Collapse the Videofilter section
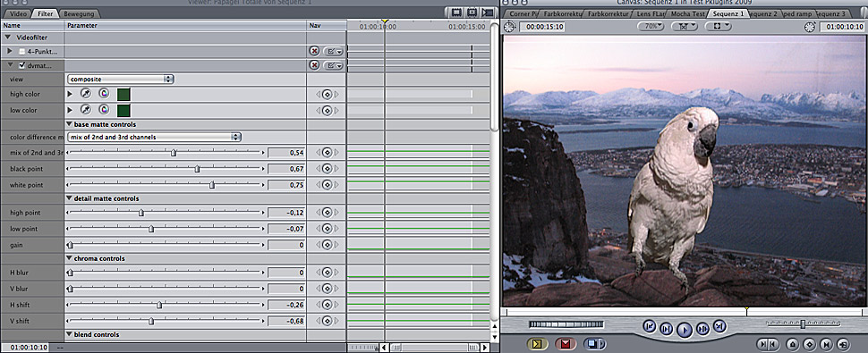The height and width of the screenshot is (353, 868). click(9, 38)
